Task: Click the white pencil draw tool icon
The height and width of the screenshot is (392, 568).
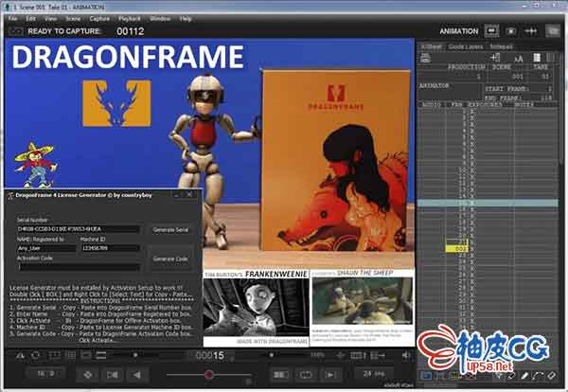Action: pos(524,376)
